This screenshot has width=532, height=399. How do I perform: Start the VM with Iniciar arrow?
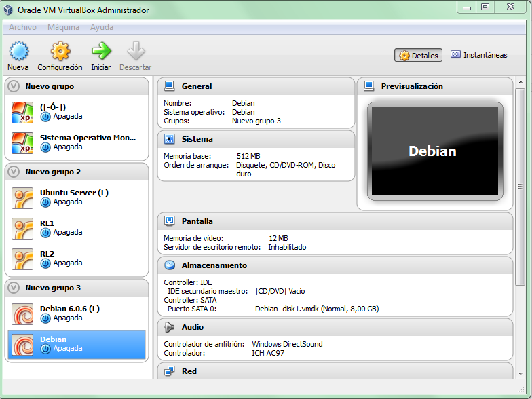click(101, 52)
